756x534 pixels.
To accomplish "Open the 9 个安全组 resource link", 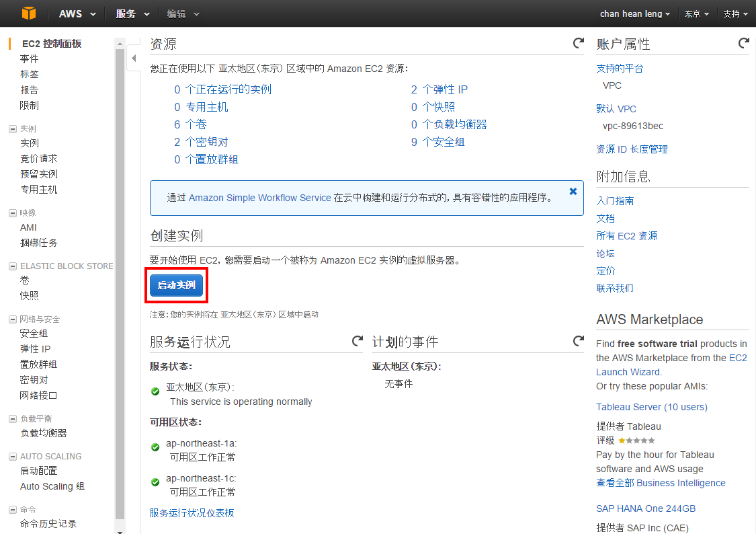I will point(437,142).
